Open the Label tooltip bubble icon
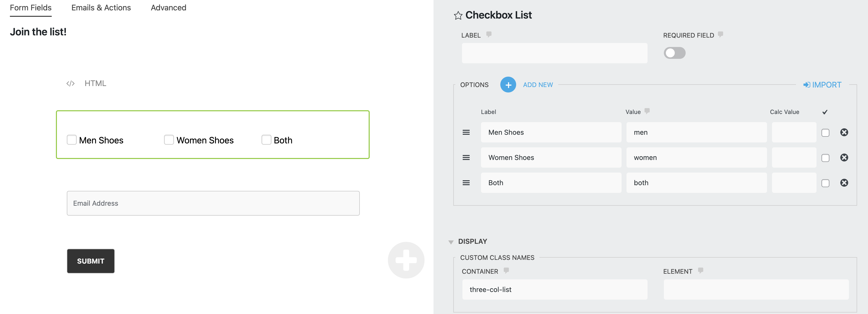The height and width of the screenshot is (314, 868). 489,34
